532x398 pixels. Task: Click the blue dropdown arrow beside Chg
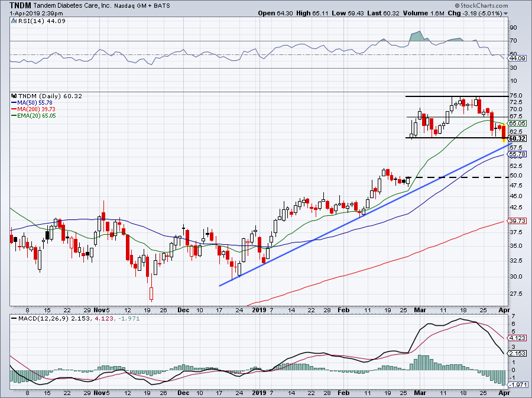(506, 14)
